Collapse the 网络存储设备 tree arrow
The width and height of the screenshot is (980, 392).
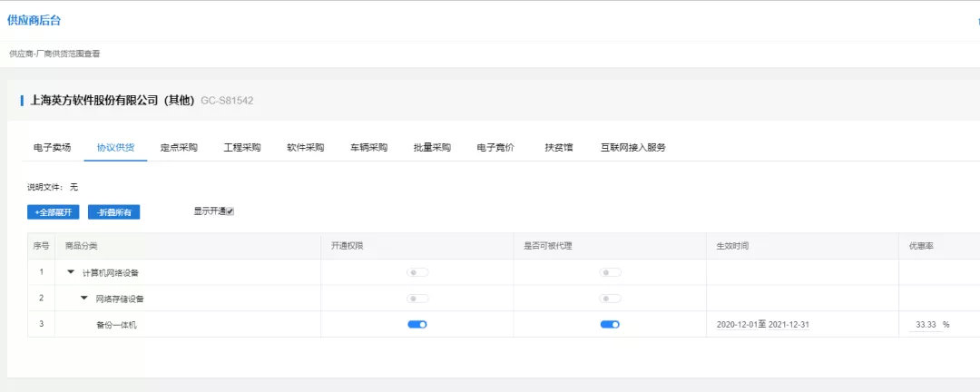(x=84, y=298)
